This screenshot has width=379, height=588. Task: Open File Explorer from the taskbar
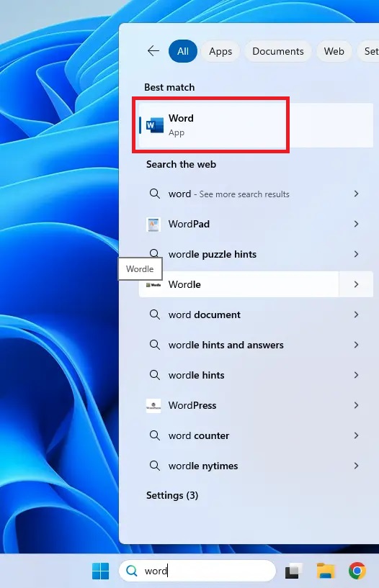click(326, 571)
